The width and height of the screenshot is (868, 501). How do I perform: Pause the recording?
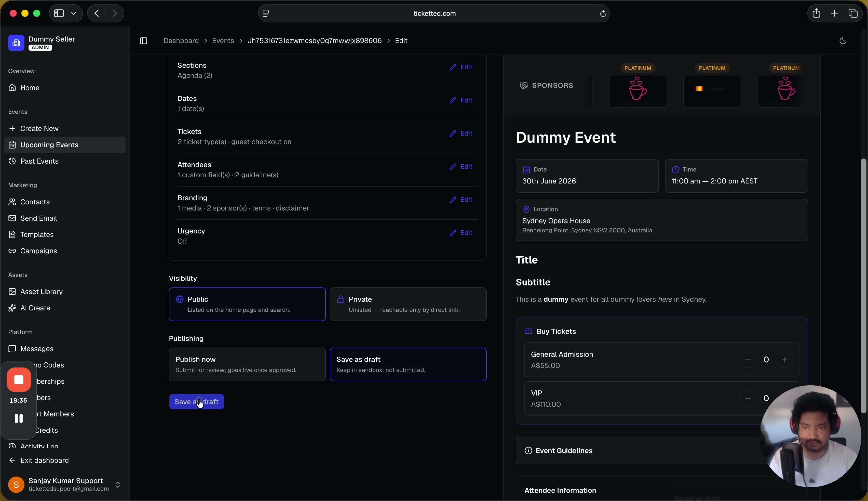[19, 418]
